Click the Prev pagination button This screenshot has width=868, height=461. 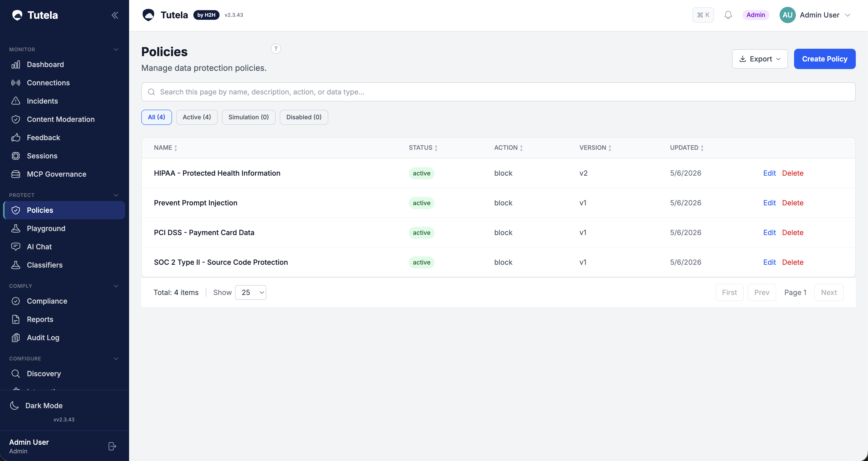[762, 292]
